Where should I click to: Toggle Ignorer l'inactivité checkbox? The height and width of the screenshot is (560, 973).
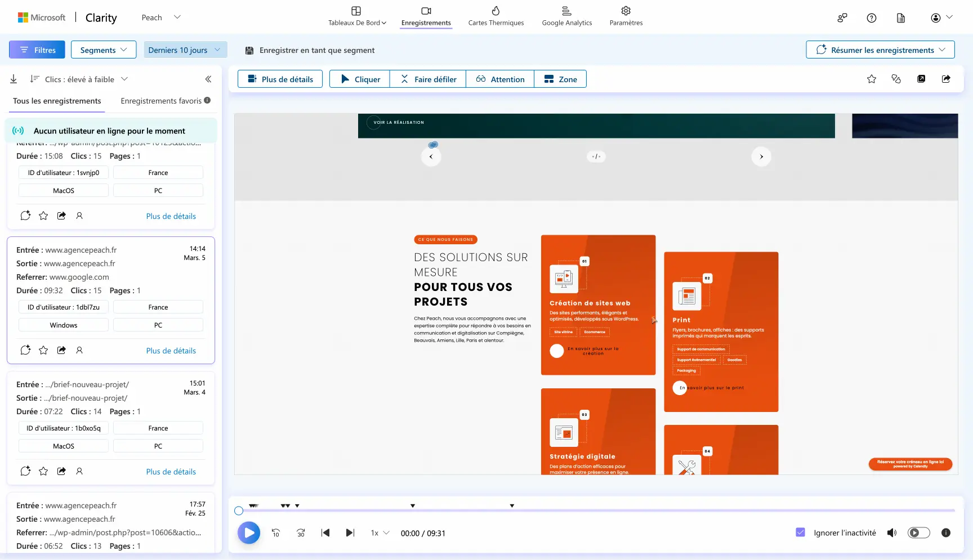(x=800, y=532)
